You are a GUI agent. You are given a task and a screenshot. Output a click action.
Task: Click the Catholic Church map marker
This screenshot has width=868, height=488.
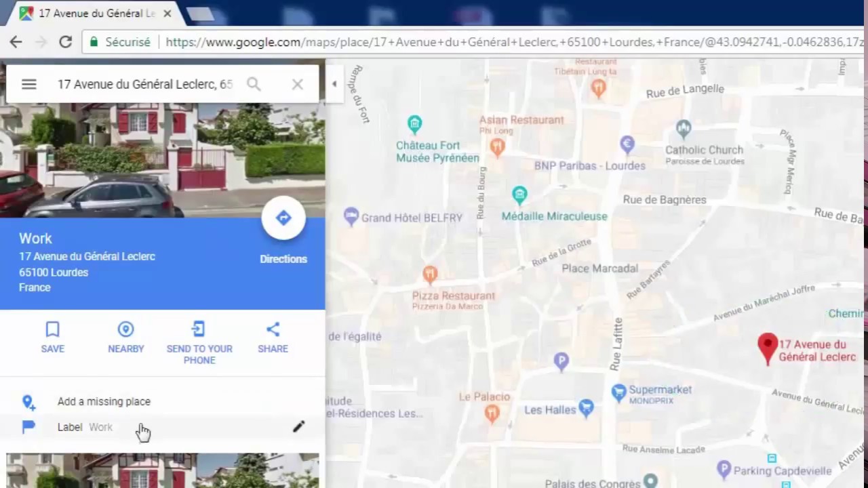pos(684,127)
